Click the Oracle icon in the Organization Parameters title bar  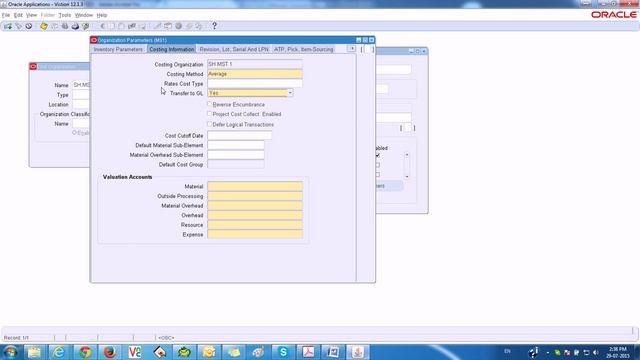pyautogui.click(x=94, y=40)
